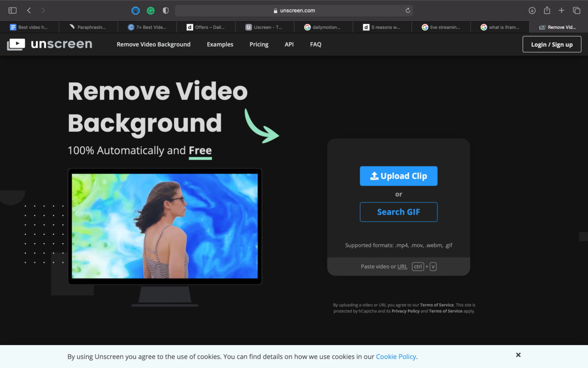Viewport: 588px width, 368px height.
Task: Open the privacy shield icon
Action: click(x=166, y=11)
